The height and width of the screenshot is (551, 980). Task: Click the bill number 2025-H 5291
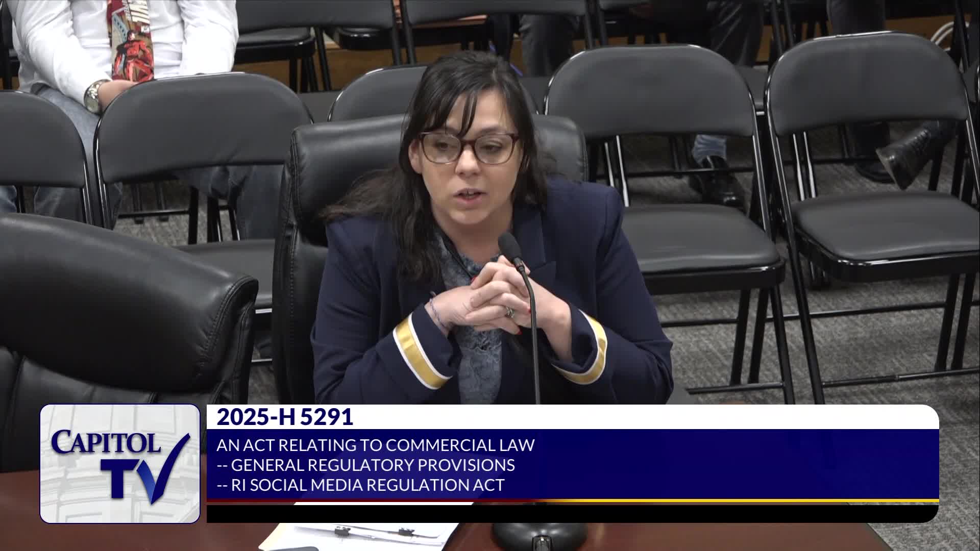(285, 417)
